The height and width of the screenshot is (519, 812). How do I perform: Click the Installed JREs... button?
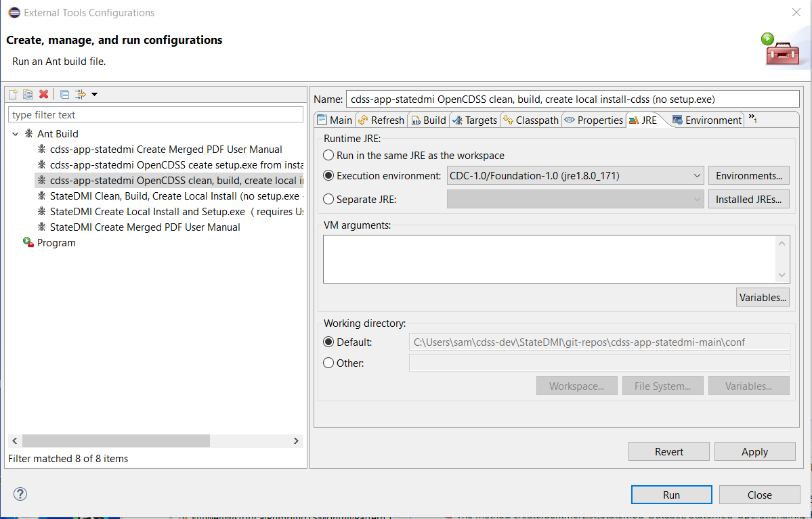[749, 199]
